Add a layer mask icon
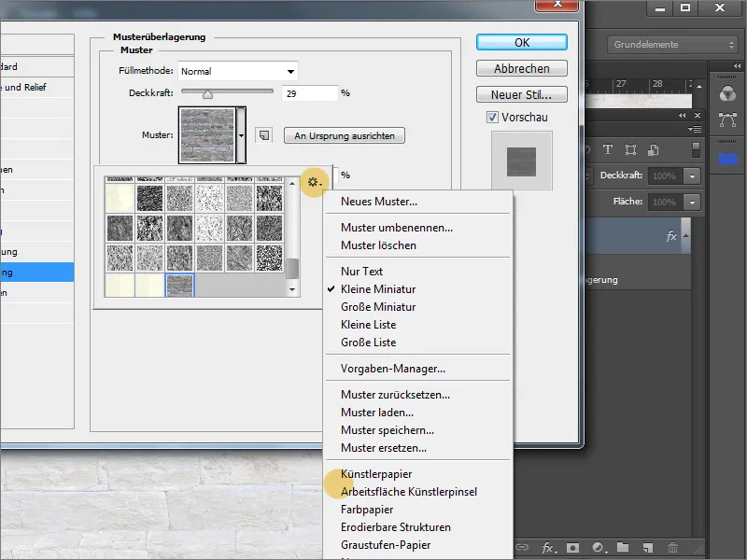The height and width of the screenshot is (560, 747). point(573,546)
